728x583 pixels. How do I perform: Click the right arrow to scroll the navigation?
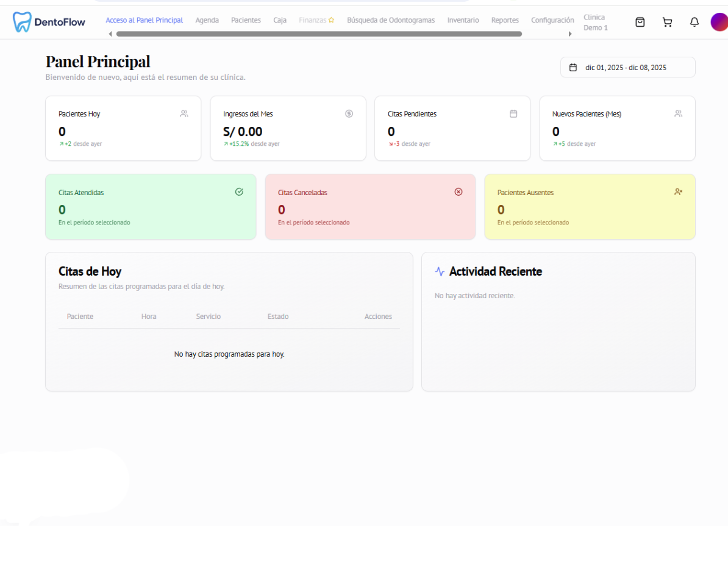(571, 34)
